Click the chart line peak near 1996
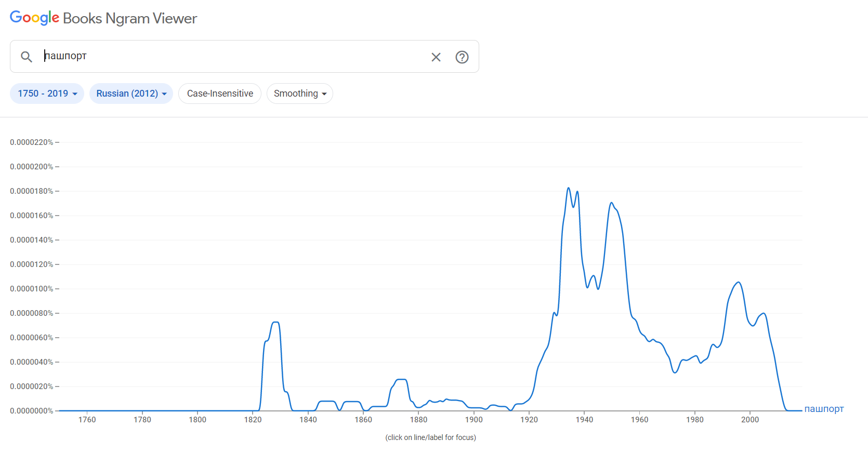Viewport: 868px width, 453px height. (x=738, y=282)
